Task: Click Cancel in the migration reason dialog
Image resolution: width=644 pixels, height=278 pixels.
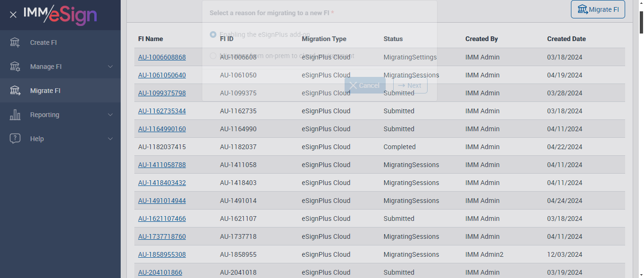Action: click(x=365, y=85)
